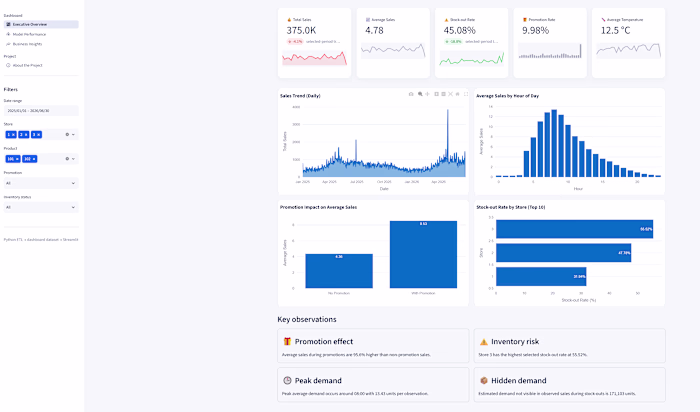Screen dimensions: 700x412
Task: Click the Stock-out Rate by Store (Top 10) title
Action: click(510, 207)
